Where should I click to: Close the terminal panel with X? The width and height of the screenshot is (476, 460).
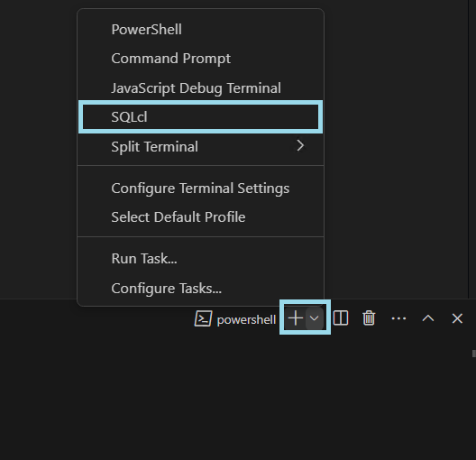[457, 318]
